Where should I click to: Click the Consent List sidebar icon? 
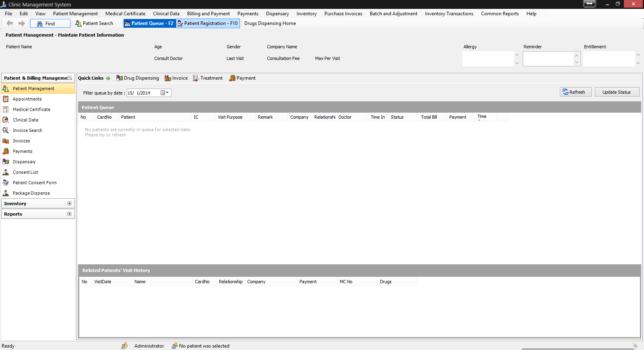(6, 172)
